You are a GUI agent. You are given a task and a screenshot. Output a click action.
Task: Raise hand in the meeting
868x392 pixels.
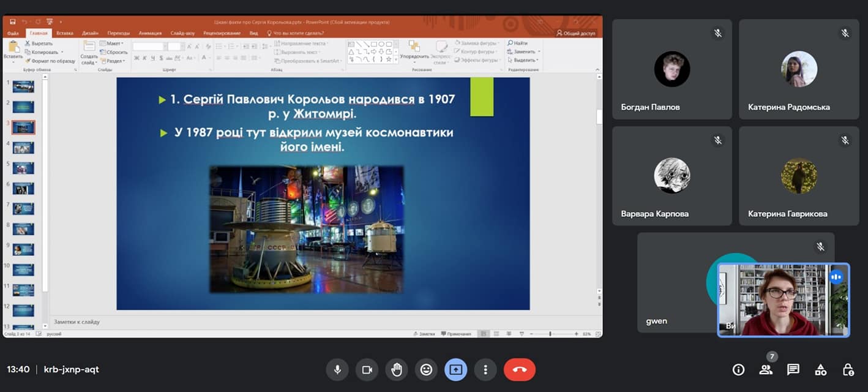click(397, 369)
